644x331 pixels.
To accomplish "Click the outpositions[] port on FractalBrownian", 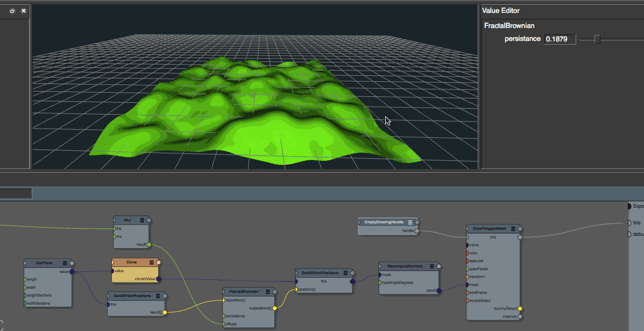I will pyautogui.click(x=275, y=308).
